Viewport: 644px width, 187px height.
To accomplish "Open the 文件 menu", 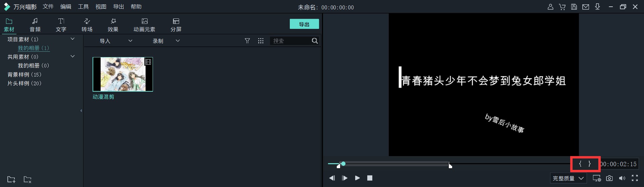I will pyautogui.click(x=48, y=7).
